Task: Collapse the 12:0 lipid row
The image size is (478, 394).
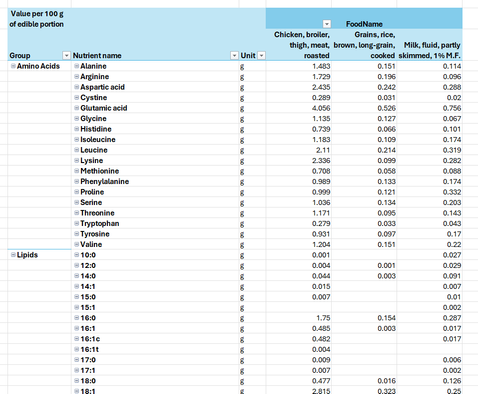Action: point(77,265)
